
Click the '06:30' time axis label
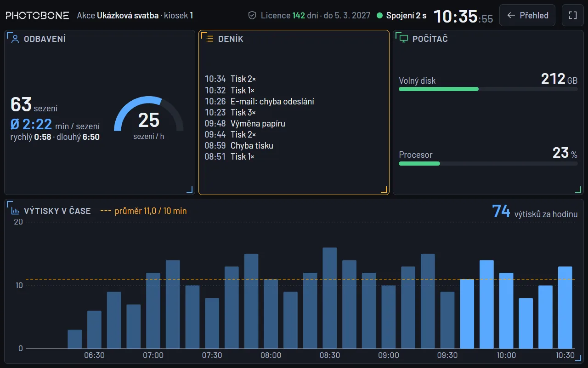(x=95, y=355)
